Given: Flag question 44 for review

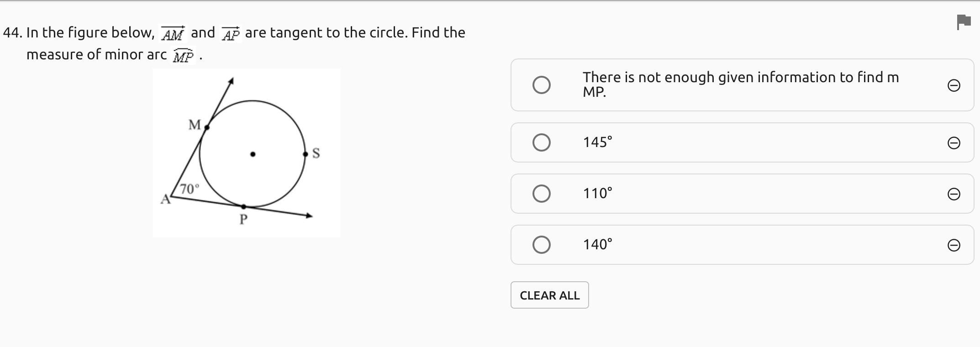Looking at the screenshot, I should pos(964,21).
